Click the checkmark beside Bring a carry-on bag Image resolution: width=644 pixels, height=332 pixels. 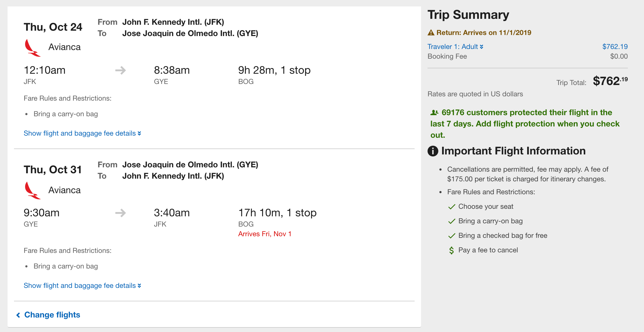point(451,221)
